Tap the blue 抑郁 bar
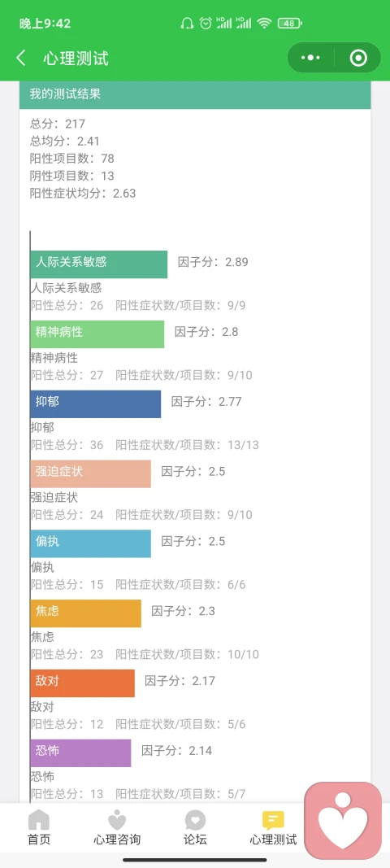 tap(95, 403)
